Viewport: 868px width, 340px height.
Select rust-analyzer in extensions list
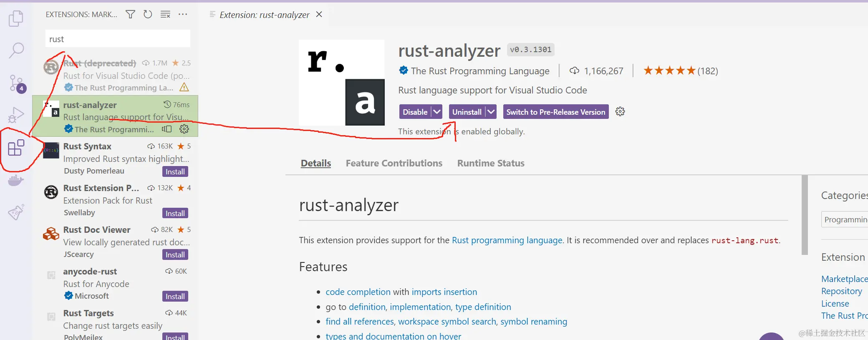click(x=115, y=116)
